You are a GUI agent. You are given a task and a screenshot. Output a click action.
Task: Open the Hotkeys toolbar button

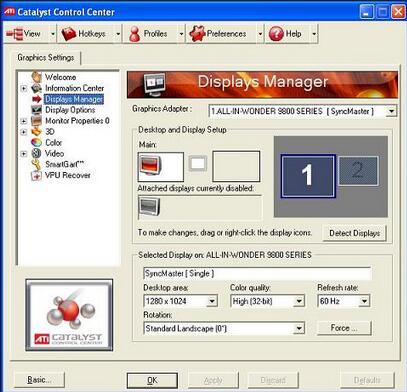pos(87,34)
